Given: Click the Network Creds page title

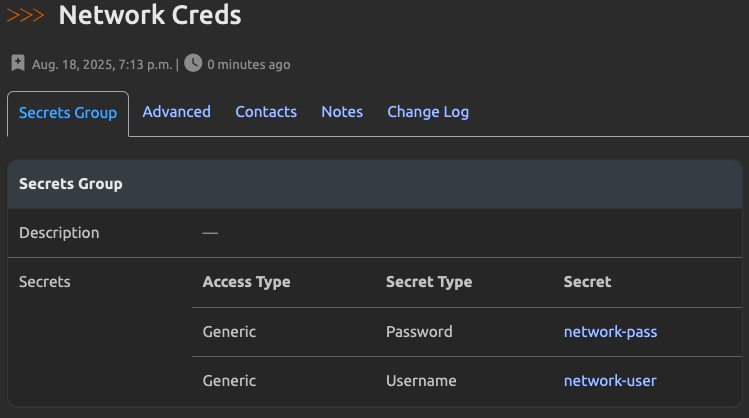Looking at the screenshot, I should pyautogui.click(x=149, y=15).
